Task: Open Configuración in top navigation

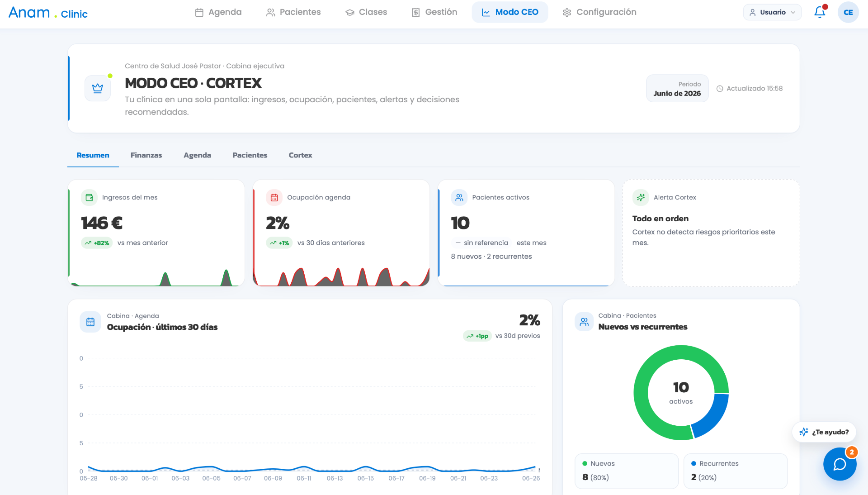Action: (599, 12)
